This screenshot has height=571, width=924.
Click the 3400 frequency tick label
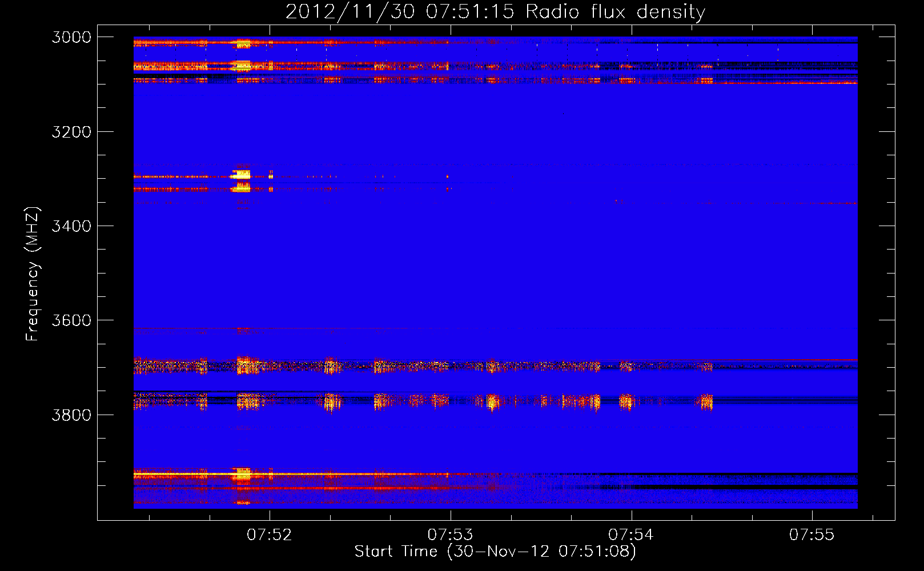click(x=71, y=226)
